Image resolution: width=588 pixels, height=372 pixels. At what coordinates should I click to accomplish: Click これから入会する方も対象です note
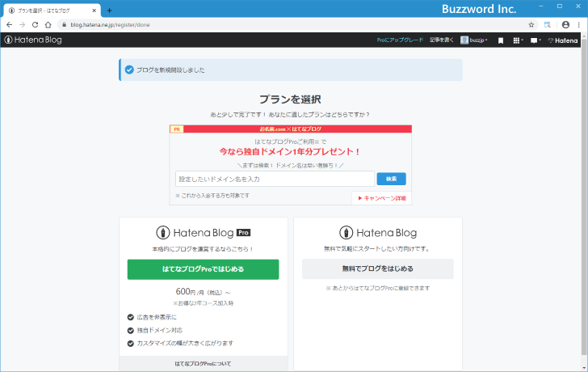(212, 196)
